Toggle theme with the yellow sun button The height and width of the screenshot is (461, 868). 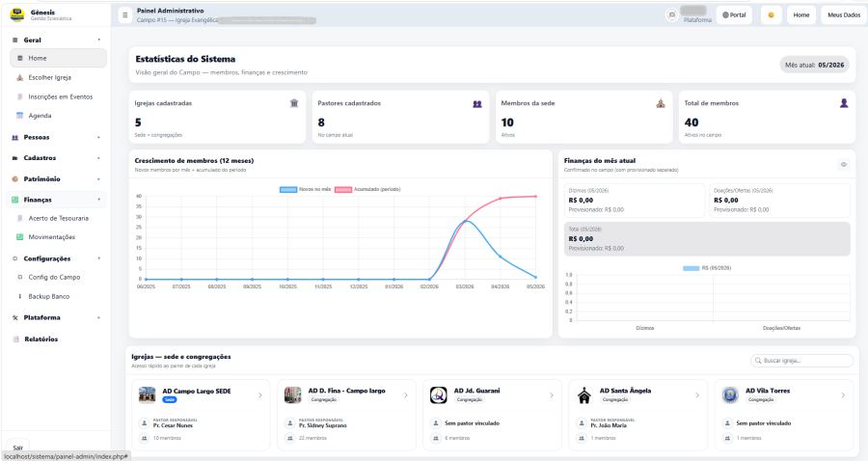771,14
